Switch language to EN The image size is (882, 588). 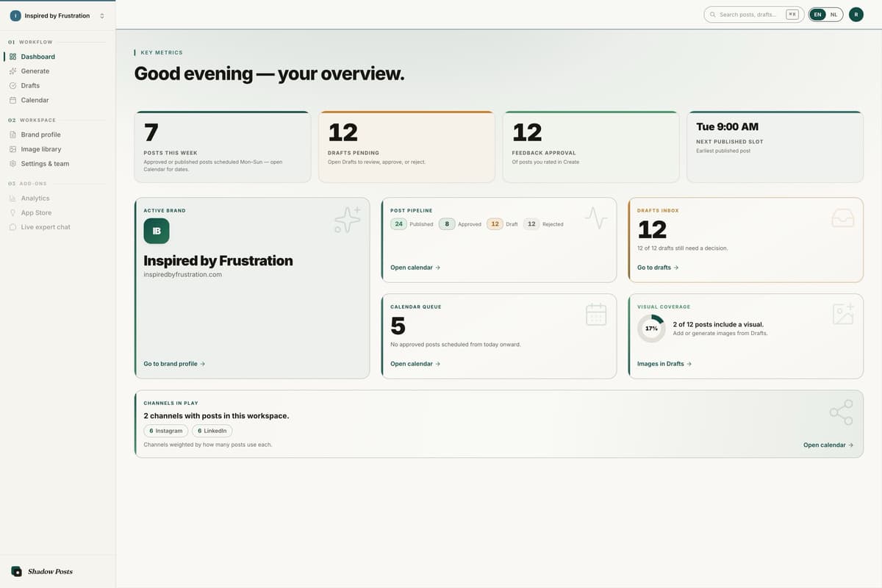point(817,15)
